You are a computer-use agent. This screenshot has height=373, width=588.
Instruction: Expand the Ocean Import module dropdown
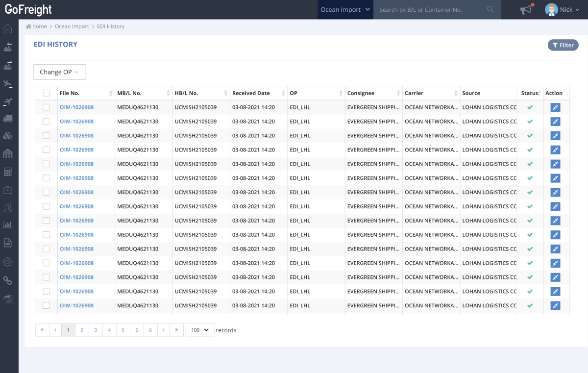coord(345,10)
